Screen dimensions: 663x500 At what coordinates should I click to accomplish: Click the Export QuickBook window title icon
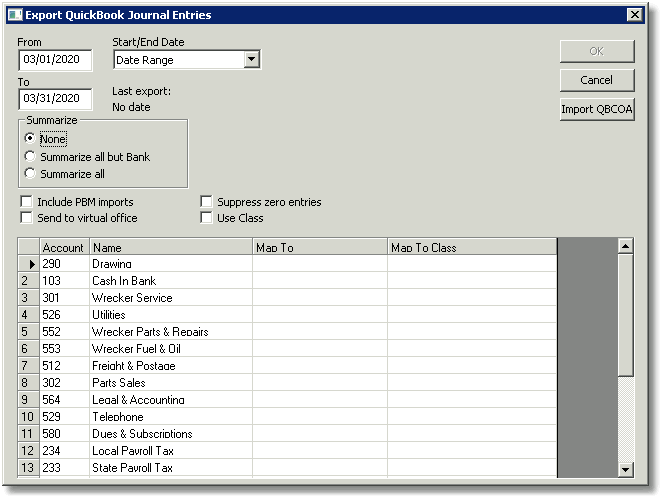pos(15,15)
